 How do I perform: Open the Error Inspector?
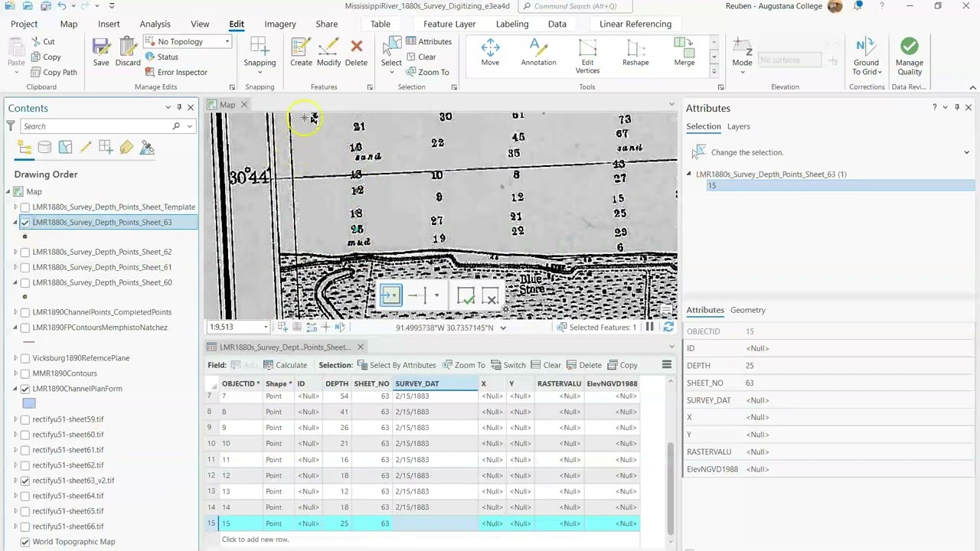pos(175,72)
